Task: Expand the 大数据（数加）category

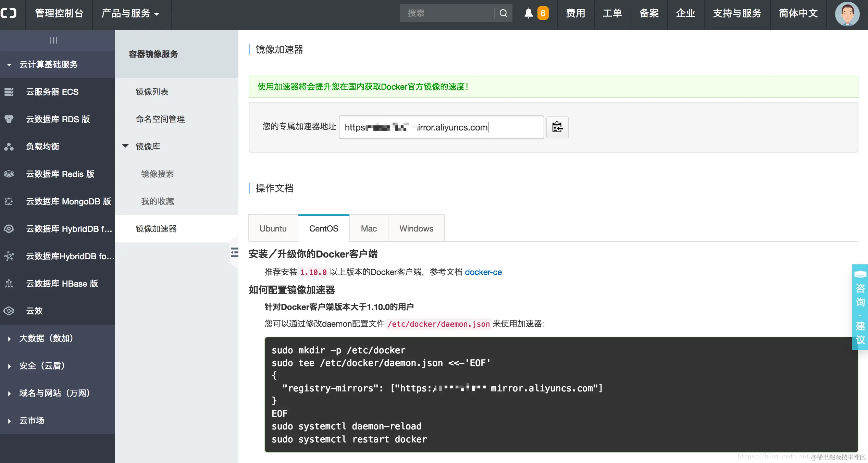Action: coord(10,339)
